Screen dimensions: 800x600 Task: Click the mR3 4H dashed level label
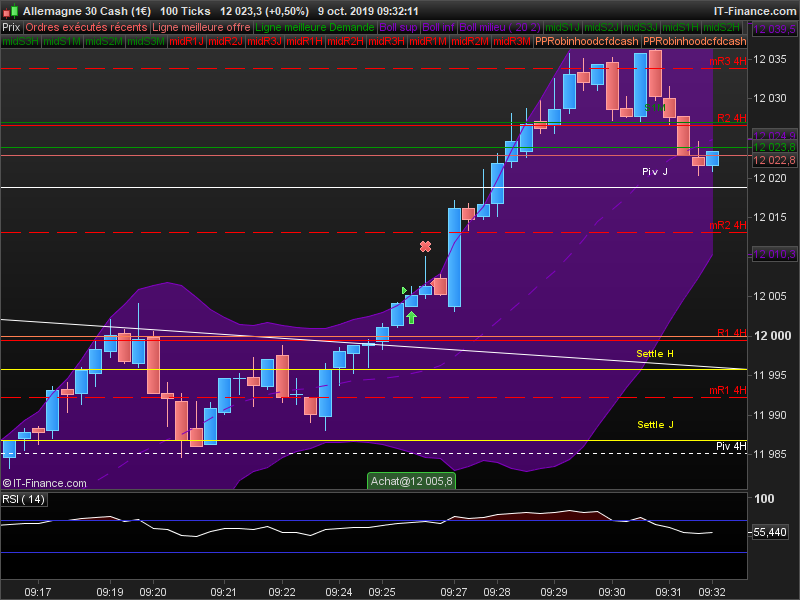[x=728, y=61]
